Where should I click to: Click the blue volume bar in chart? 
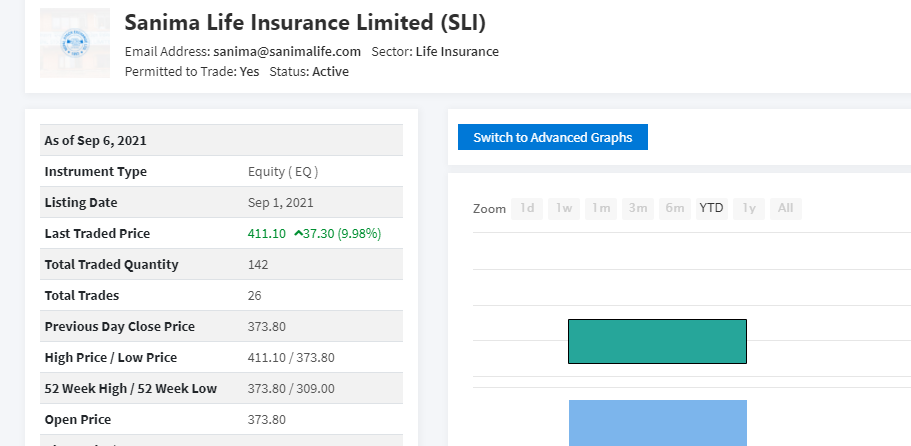pyautogui.click(x=658, y=423)
